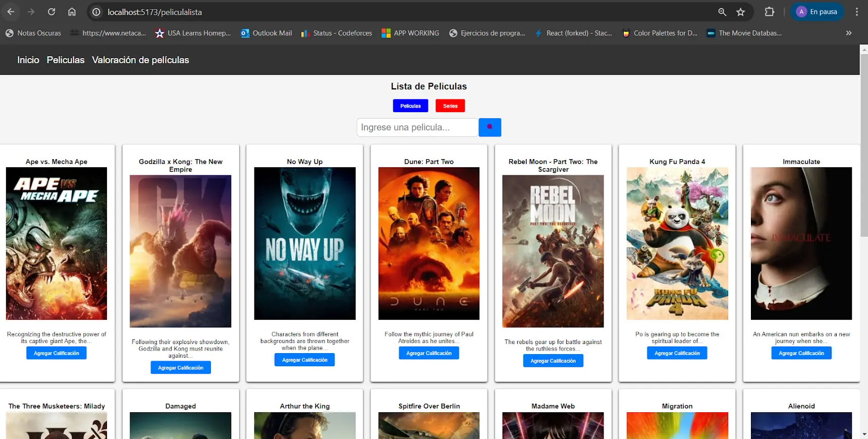Click Immaculate description 'An American nun embarks'
Screen dimensions: 868x439
(x=801, y=337)
